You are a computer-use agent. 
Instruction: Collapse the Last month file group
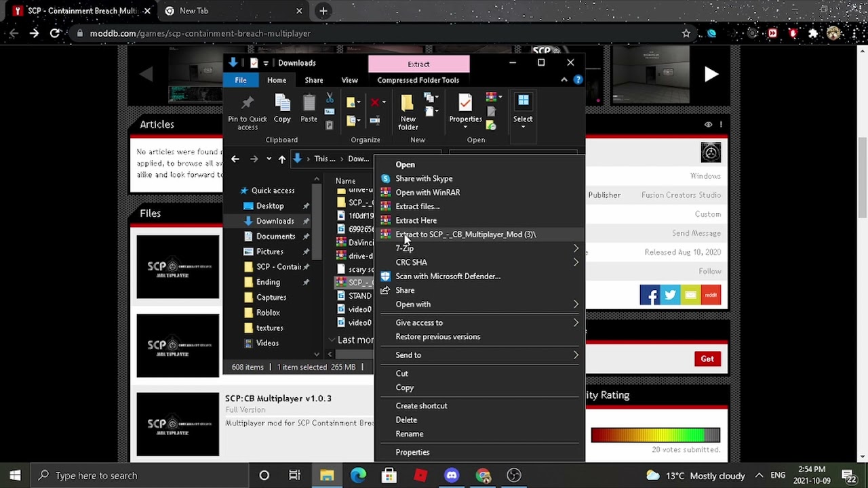(331, 340)
